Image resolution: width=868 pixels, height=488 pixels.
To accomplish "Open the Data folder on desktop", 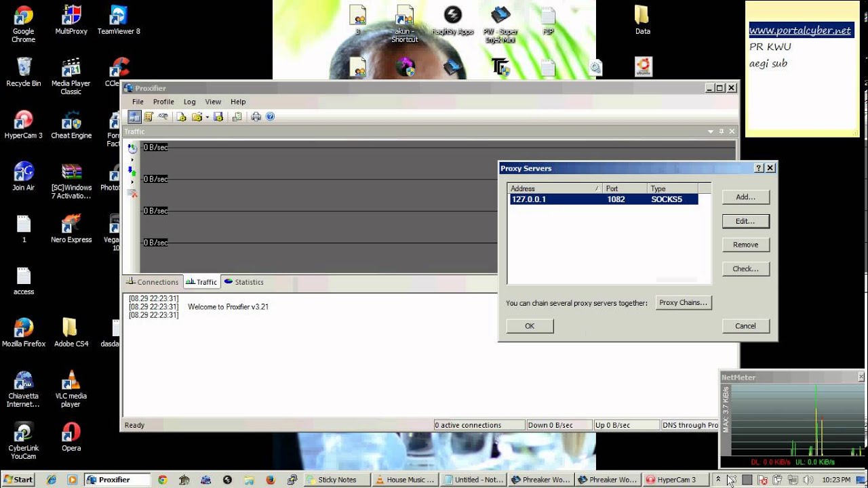I will point(642,20).
